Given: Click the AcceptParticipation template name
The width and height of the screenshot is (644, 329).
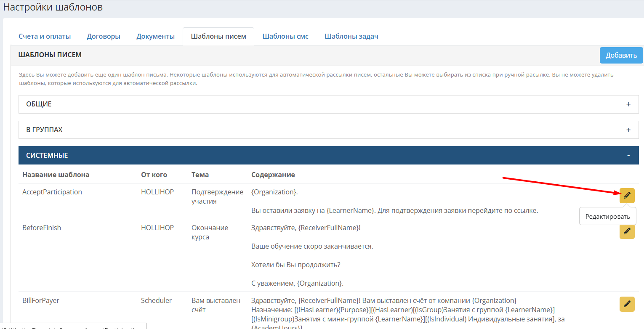Looking at the screenshot, I should (x=52, y=192).
